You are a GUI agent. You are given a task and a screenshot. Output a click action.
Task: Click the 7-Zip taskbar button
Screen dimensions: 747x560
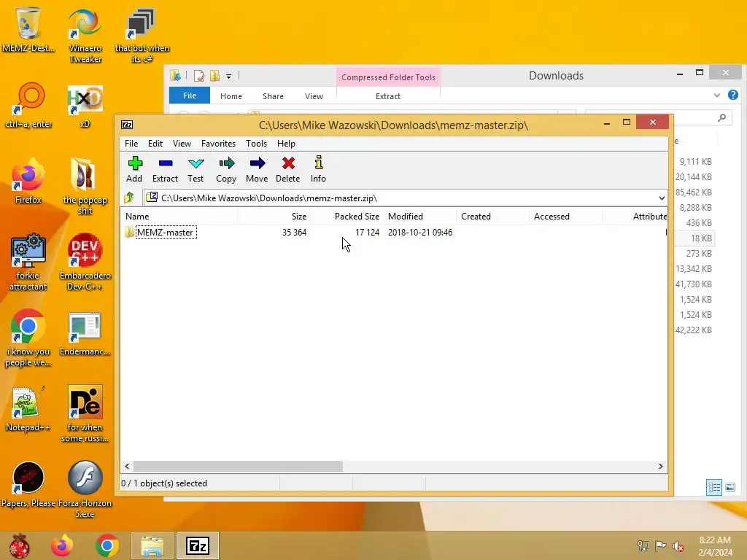point(198,545)
